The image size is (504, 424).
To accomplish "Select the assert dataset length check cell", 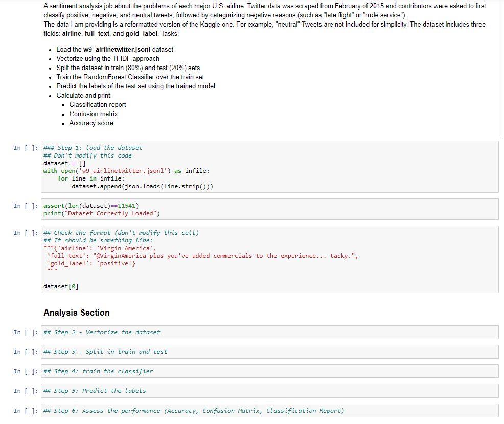I will pos(204,209).
